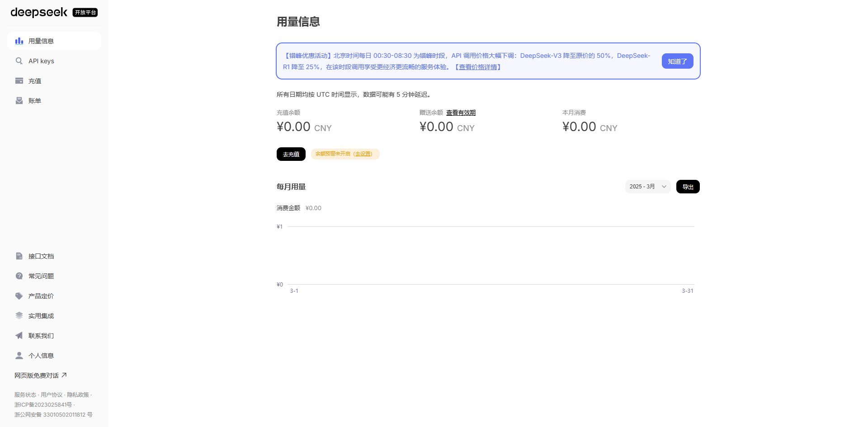
Task: Click the deepseek logo
Action: [39, 12]
